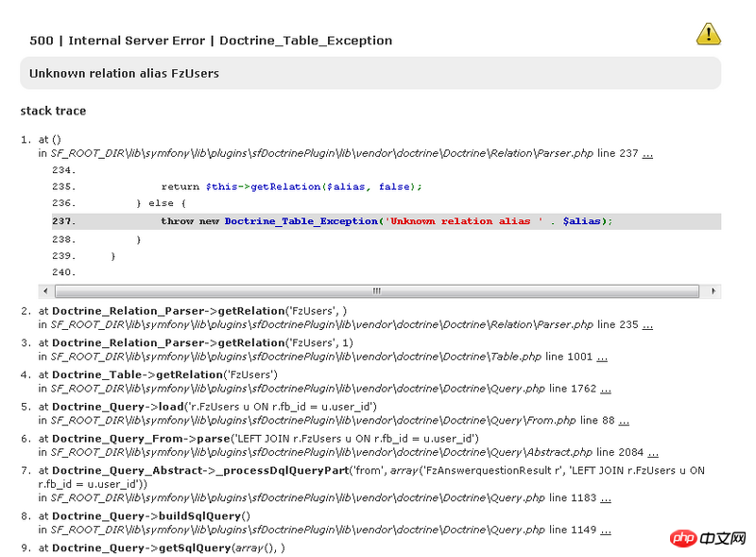The width and height of the screenshot is (756, 557).
Task: Expand source for Query.php line 1149 ellipsis
Action: pyautogui.click(x=606, y=531)
